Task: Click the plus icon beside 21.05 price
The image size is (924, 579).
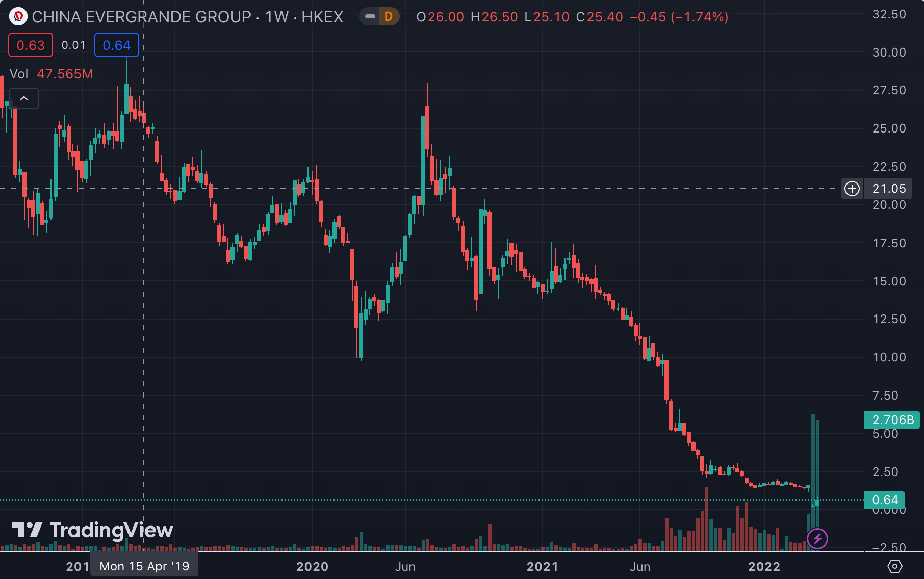Action: pos(852,189)
